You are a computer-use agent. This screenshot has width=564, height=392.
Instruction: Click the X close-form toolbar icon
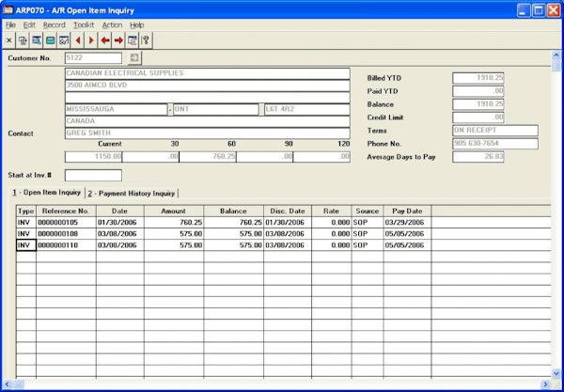tap(9, 40)
